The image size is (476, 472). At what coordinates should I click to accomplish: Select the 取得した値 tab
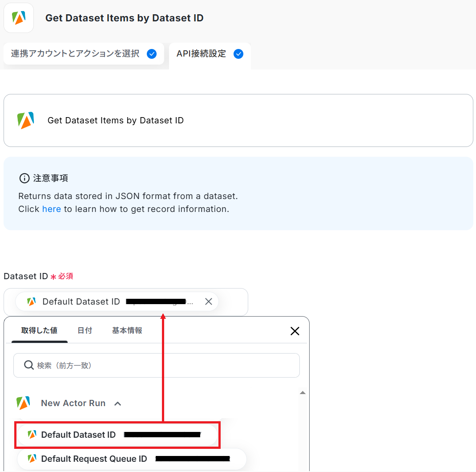coord(40,330)
